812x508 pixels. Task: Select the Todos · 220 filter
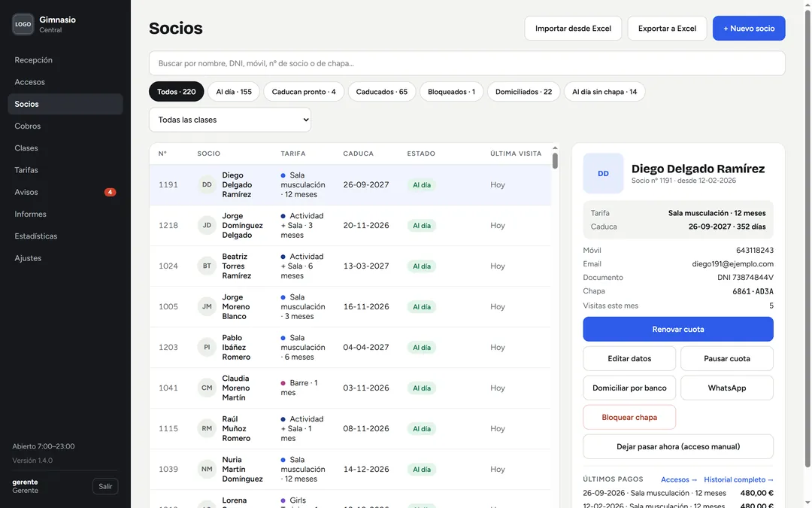tap(176, 92)
